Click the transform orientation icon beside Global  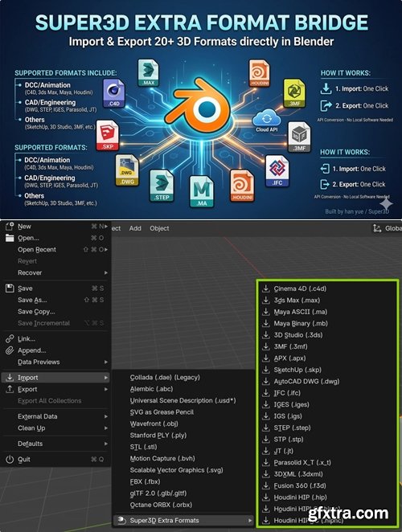(x=377, y=228)
